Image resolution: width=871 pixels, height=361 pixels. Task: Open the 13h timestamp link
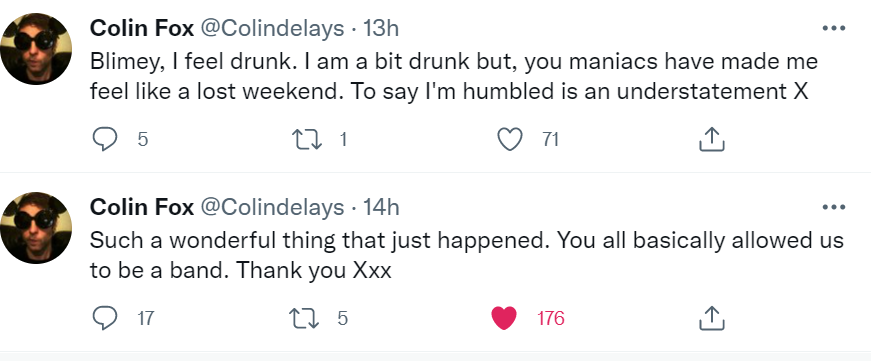coord(381,28)
